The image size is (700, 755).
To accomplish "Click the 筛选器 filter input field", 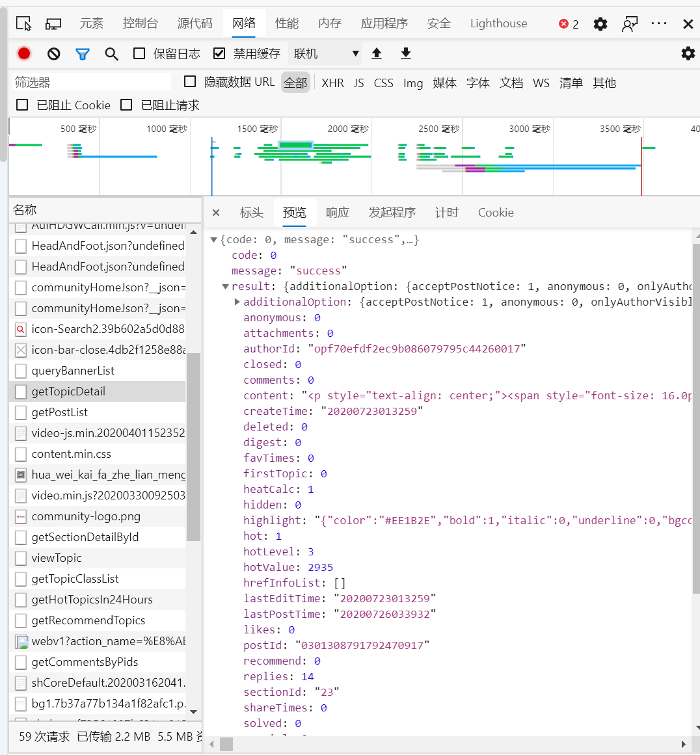I will 92,82.
